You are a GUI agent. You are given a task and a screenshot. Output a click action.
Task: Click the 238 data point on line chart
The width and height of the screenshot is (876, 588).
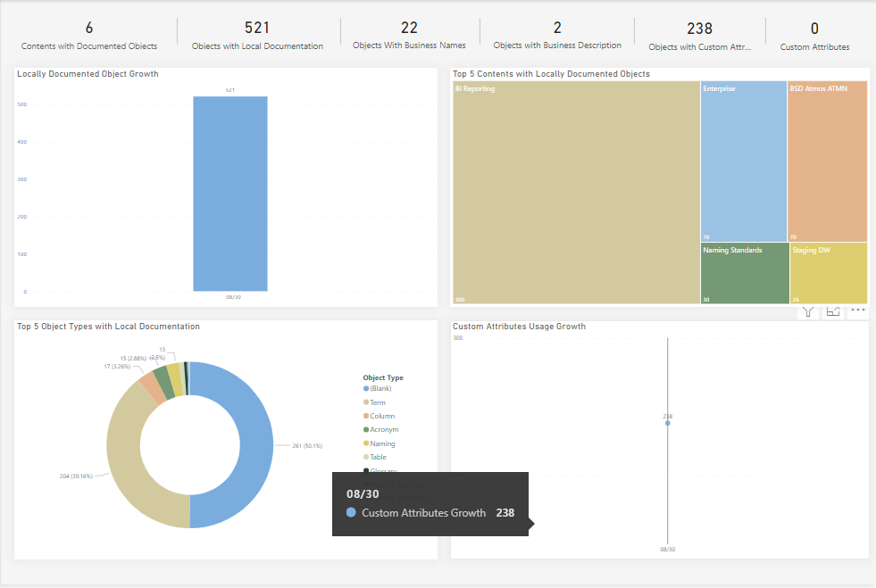click(x=667, y=423)
